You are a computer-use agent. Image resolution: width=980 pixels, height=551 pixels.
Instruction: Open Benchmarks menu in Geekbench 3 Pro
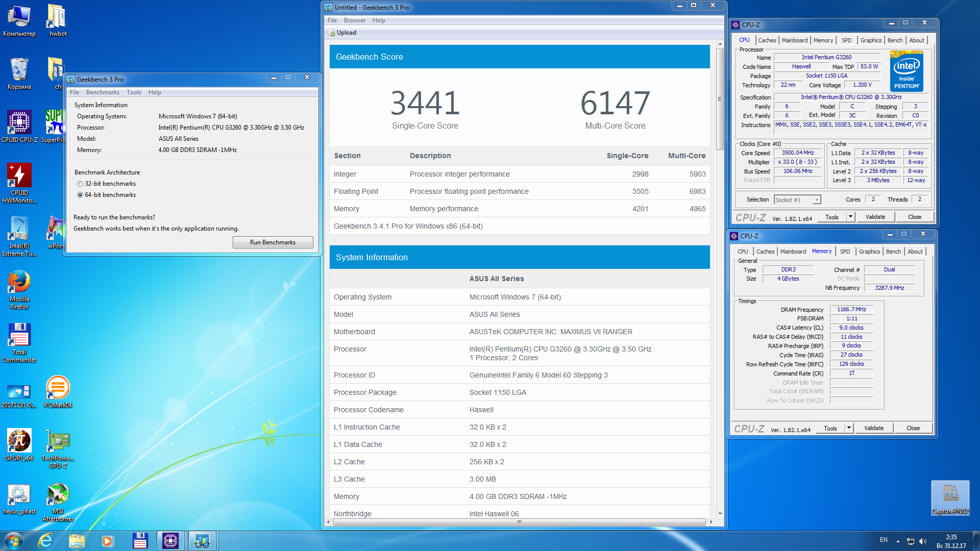coord(103,92)
